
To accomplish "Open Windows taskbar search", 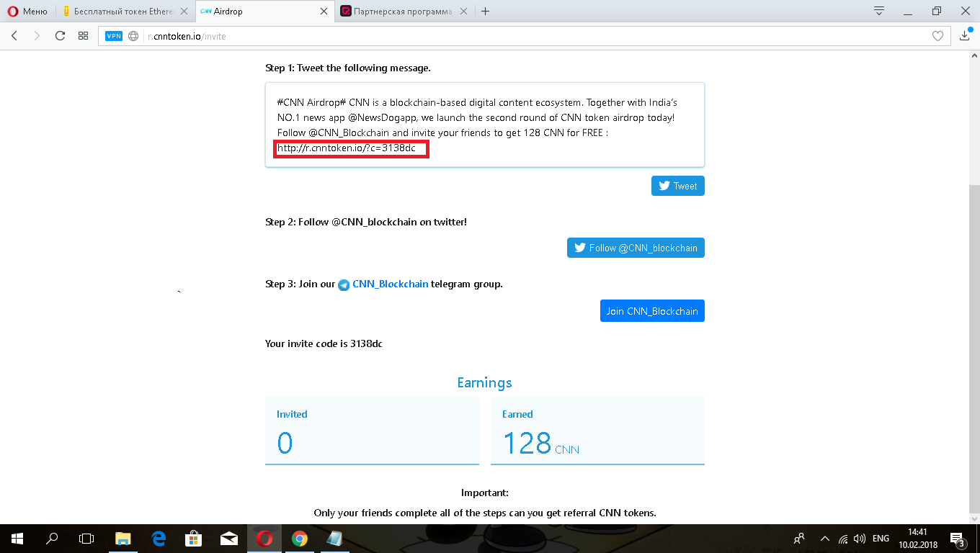I will click(x=52, y=538).
